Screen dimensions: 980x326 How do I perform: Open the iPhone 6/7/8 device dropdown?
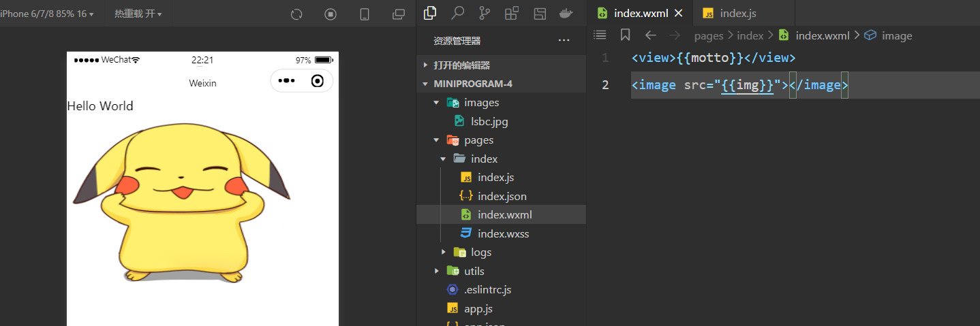click(x=47, y=14)
